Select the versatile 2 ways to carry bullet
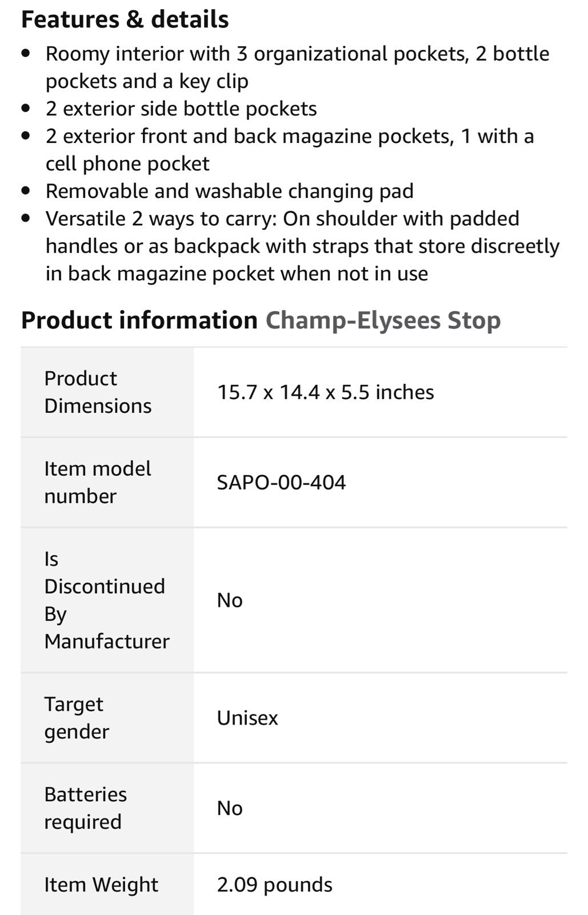 302,246
